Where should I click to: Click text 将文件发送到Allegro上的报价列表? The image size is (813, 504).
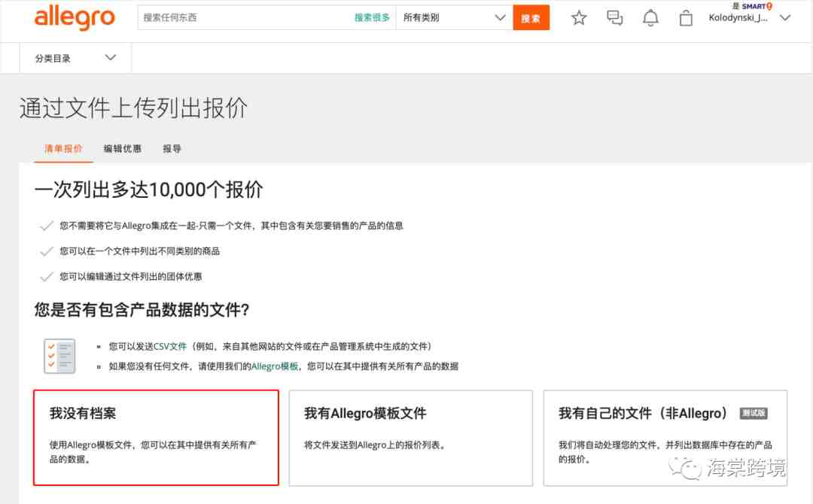[x=374, y=445]
